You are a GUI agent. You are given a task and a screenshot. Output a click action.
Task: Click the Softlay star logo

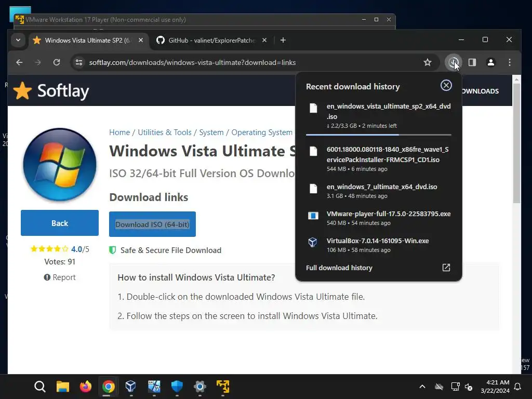click(22, 91)
